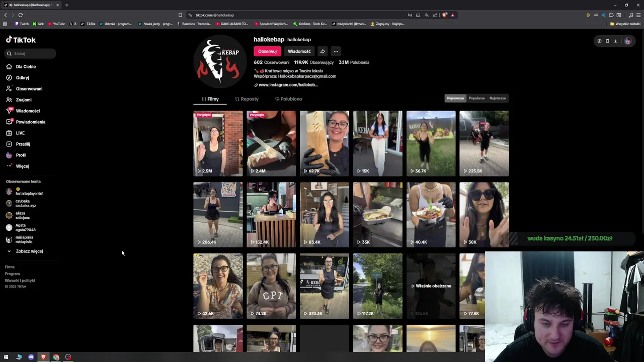Click the Wiadomość message button
Viewport: 644px width, 362px height.
(299, 51)
